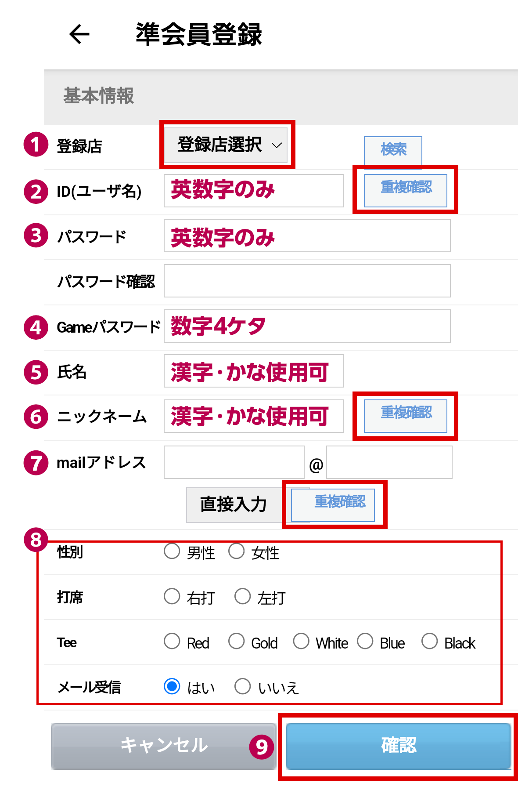Click the Gameパスワード input field
This screenshot has height=812, width=518.
(x=307, y=326)
